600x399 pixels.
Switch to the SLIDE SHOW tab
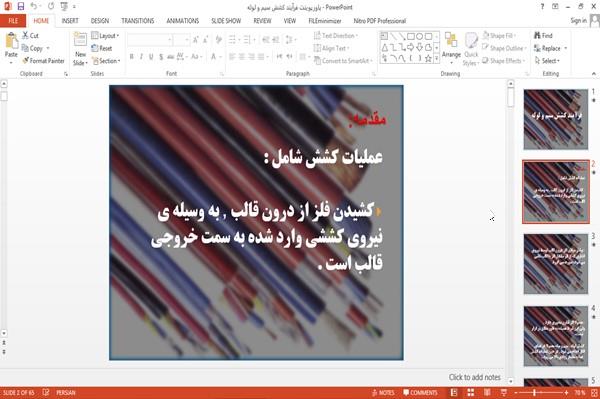(x=226, y=21)
